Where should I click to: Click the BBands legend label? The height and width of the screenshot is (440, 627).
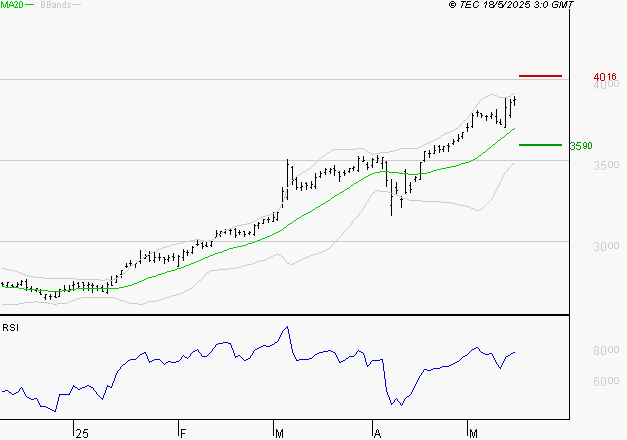(x=58, y=5)
